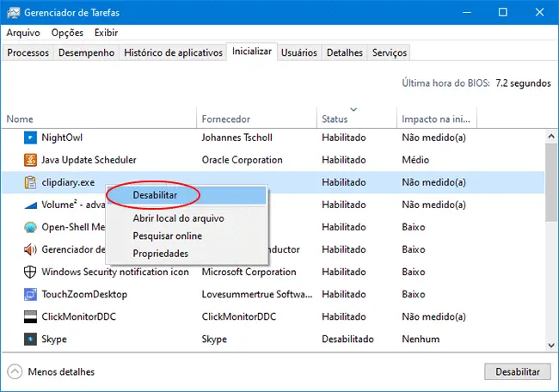The width and height of the screenshot is (559, 392).
Task: Select the TouchZoomDesktop name text
Action: (84, 294)
